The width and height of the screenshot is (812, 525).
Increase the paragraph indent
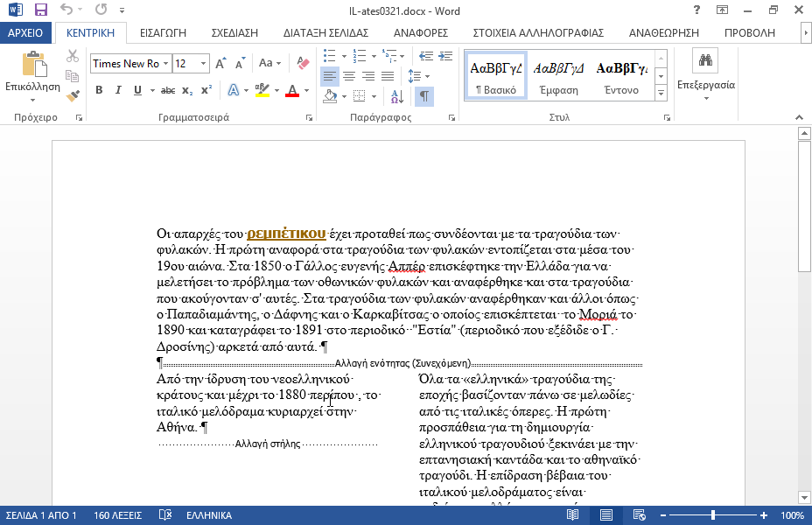(445, 56)
